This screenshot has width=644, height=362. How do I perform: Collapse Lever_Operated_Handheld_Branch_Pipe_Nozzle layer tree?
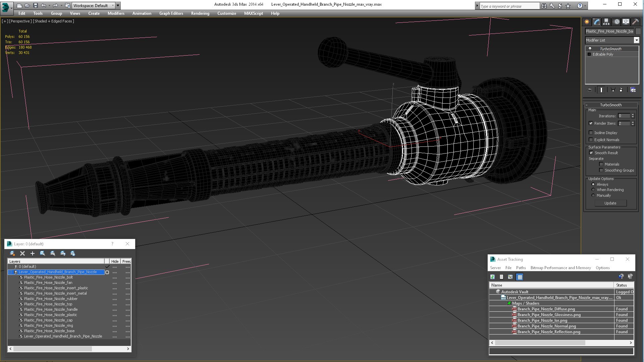pyautogui.click(x=10, y=272)
